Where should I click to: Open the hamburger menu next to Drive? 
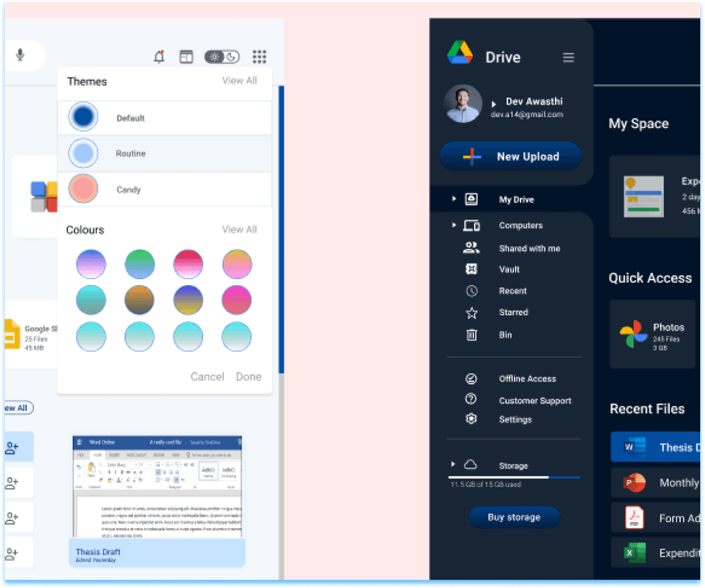pyautogui.click(x=568, y=58)
